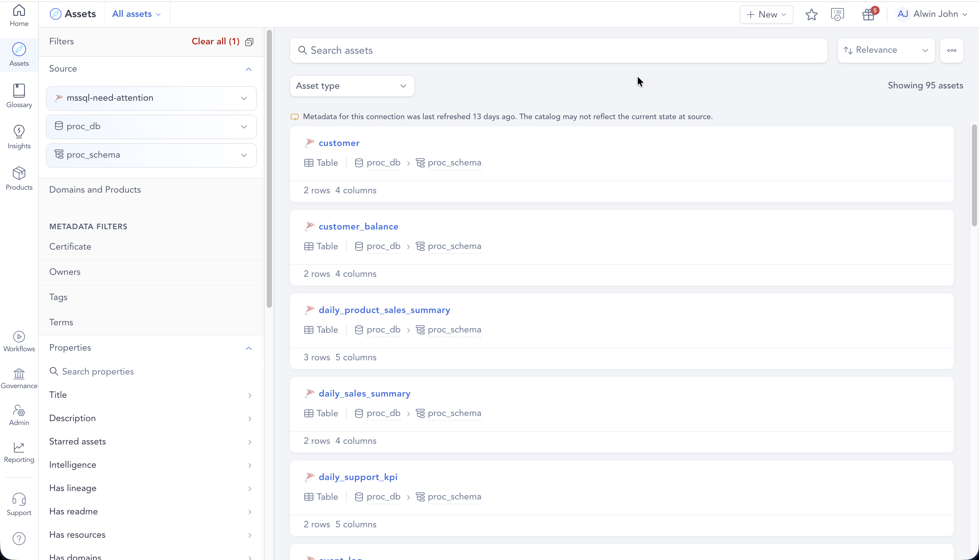Screen dimensions: 979x560
Task: Open the daily_product_sales_summary asset
Action: tap(384, 310)
